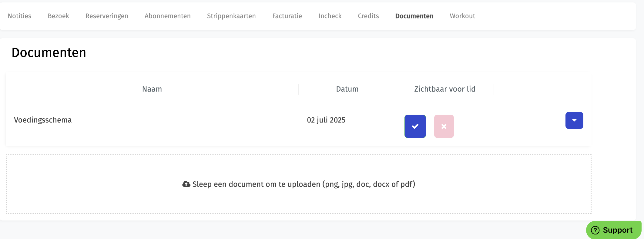Go to the Workout tab
Screen dimensions: 644x239
(x=462, y=16)
